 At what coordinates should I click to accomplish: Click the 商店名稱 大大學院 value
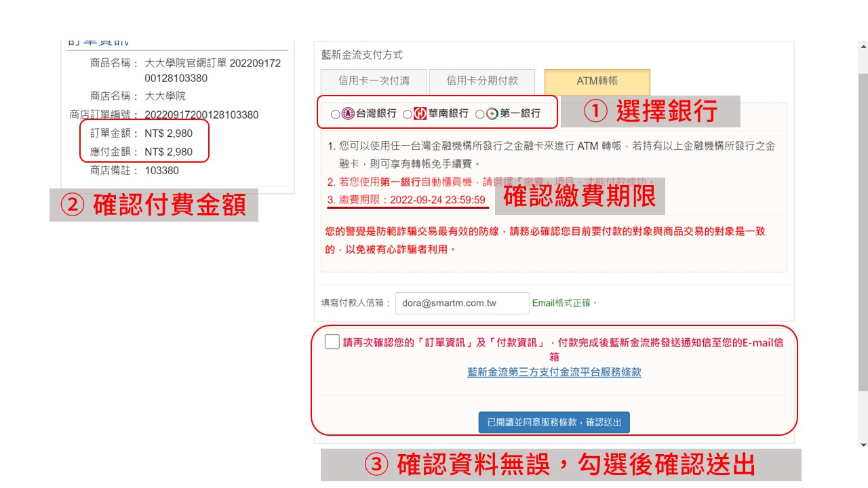coord(165,96)
